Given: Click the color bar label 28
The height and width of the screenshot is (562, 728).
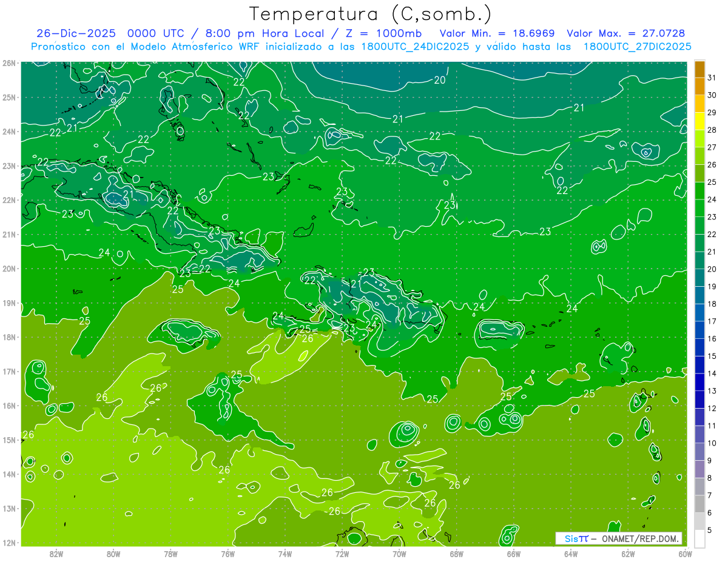Looking at the screenshot, I should coord(712,130).
